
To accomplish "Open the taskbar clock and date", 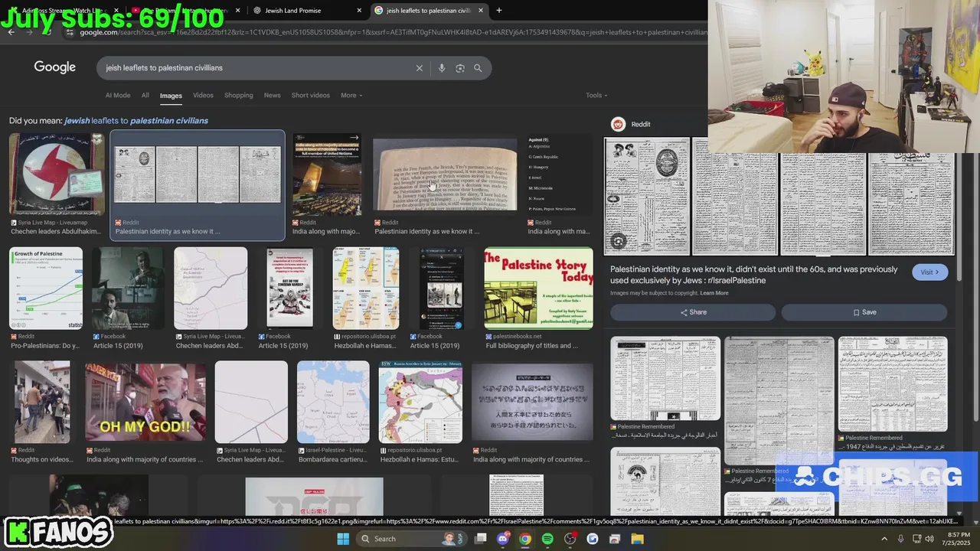I will [959, 539].
